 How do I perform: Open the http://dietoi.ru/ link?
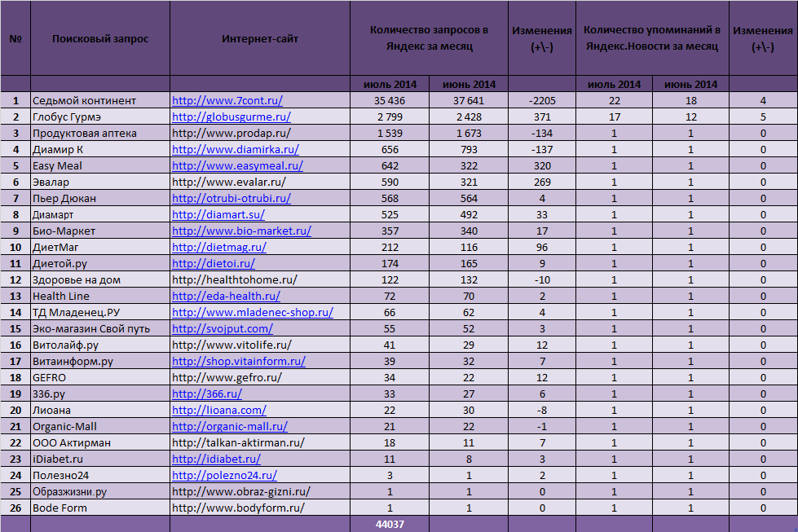tap(214, 263)
